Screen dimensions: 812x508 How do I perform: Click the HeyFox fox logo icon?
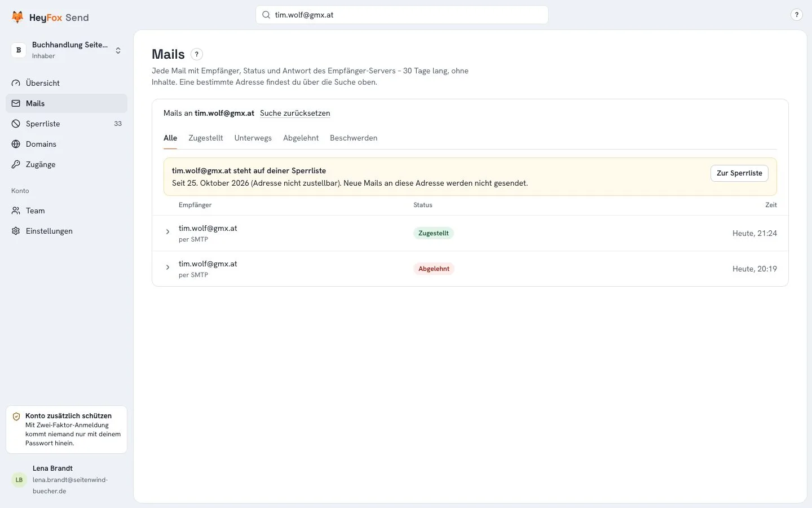[x=17, y=17]
